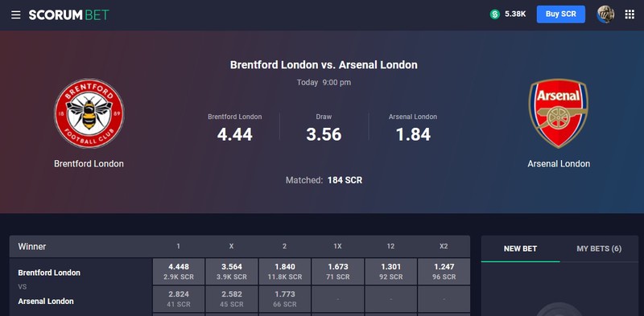Click the 5.38K balance amount

click(515, 14)
